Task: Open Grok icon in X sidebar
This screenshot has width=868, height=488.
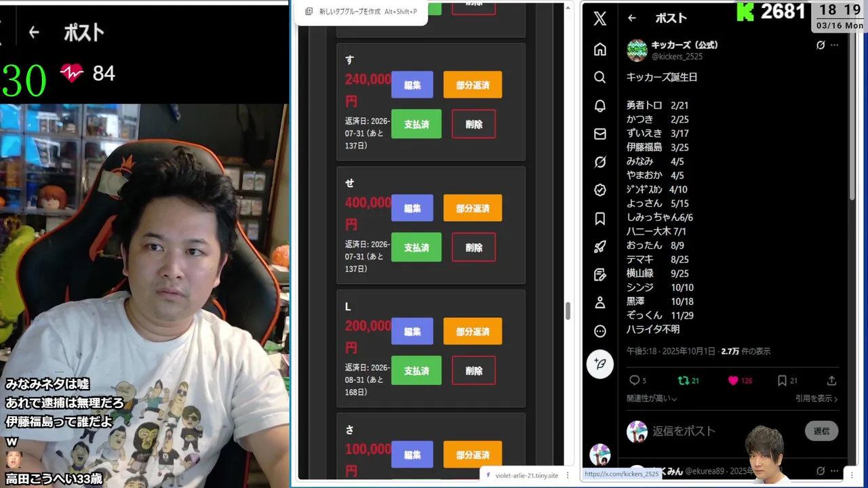Action: click(x=600, y=162)
